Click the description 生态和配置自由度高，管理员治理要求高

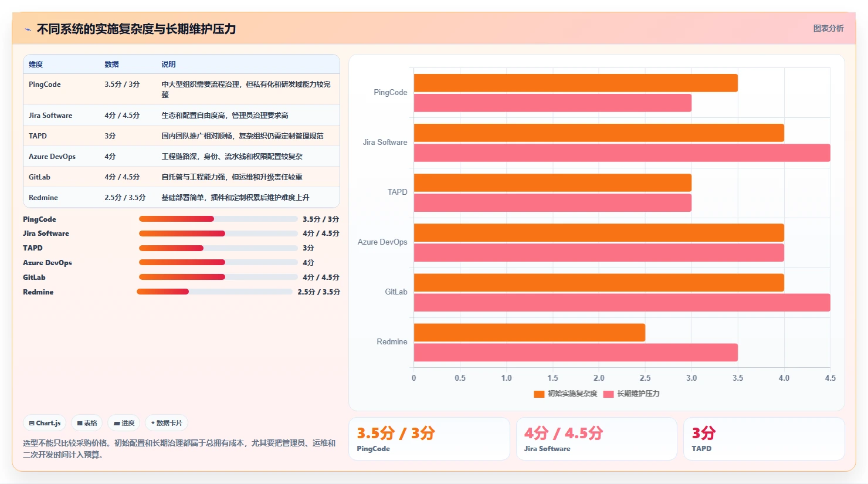(225, 116)
